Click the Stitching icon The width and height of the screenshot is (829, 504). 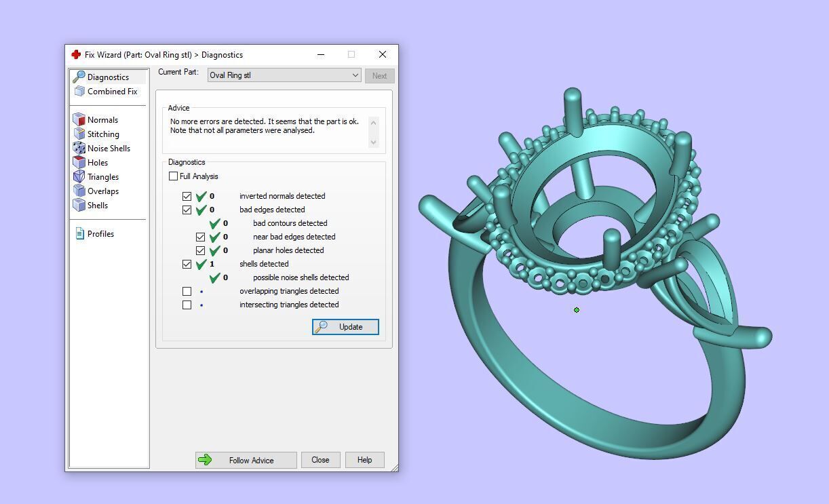pyautogui.click(x=79, y=134)
